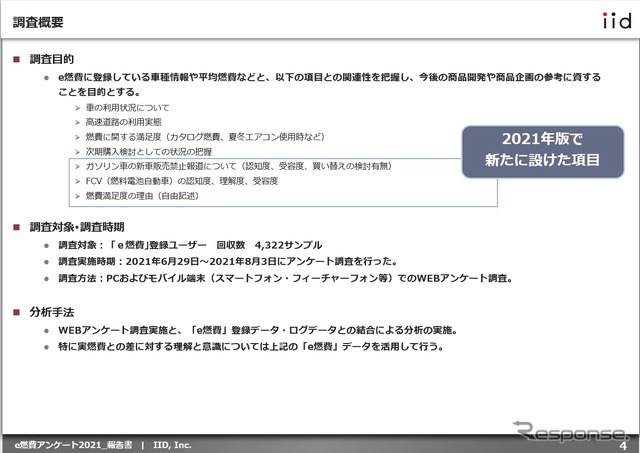The image size is (640, 453).
Task: Click the line 車の利用状況について
Action: (127, 108)
